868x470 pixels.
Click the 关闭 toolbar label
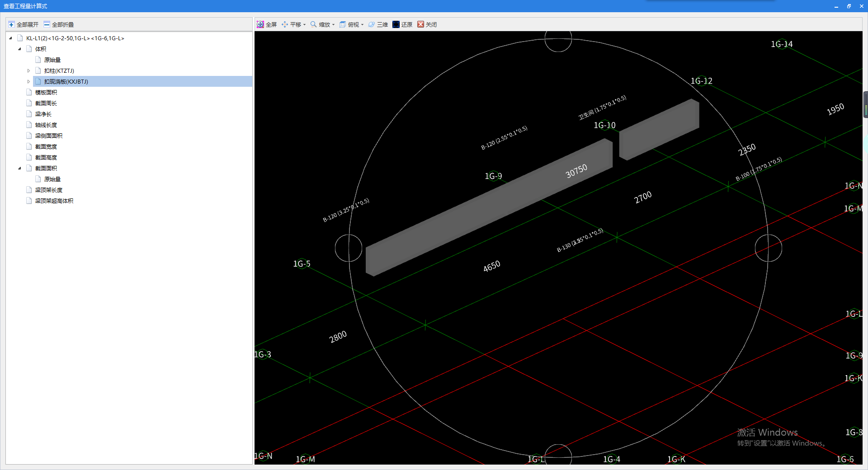tap(431, 25)
